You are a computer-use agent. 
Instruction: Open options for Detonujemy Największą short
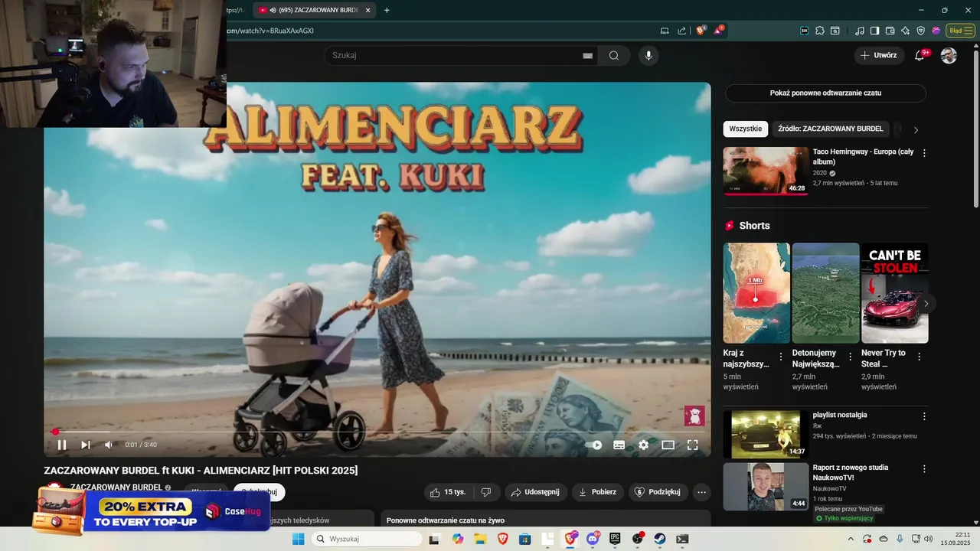click(x=850, y=357)
